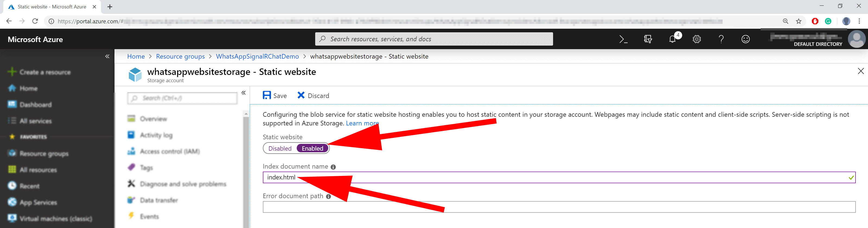Send feedback via smiley icon

coord(746,39)
